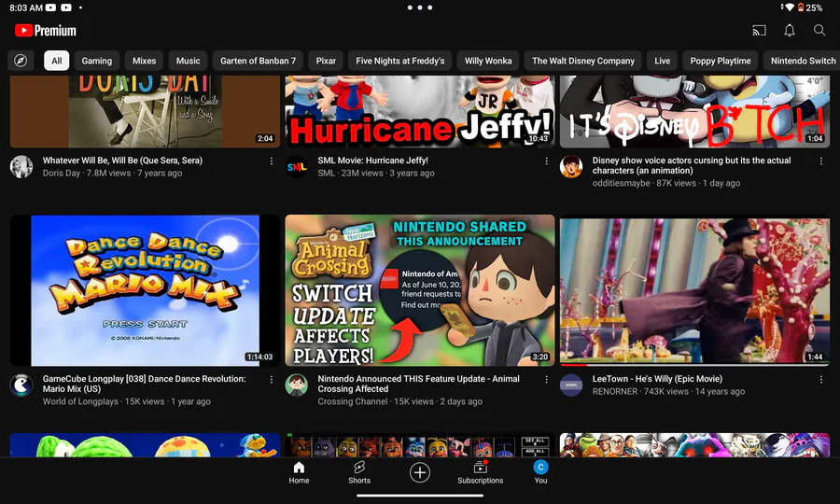Open World of Longplays channel avatar
This screenshot has height=504, width=840.
click(x=21, y=385)
